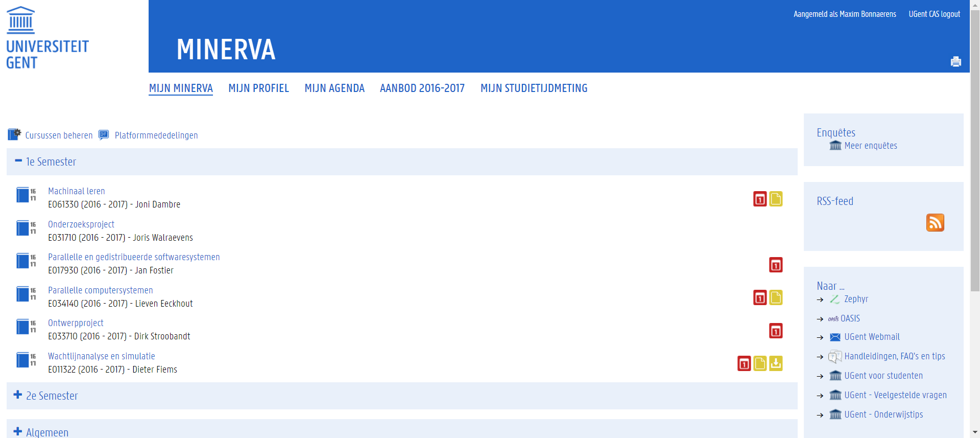Click the Universiteit Gent logo

pos(47,38)
